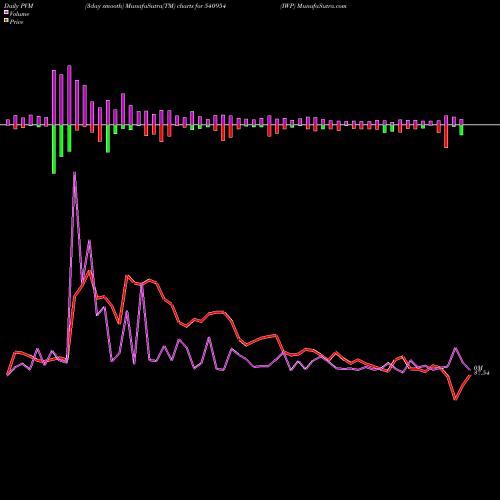The height and width of the screenshot is (500, 500).
Task: Click the "(3day smooth) MunafaSutra(TM) charts for 540954" heading
Action: (x=155, y=6)
